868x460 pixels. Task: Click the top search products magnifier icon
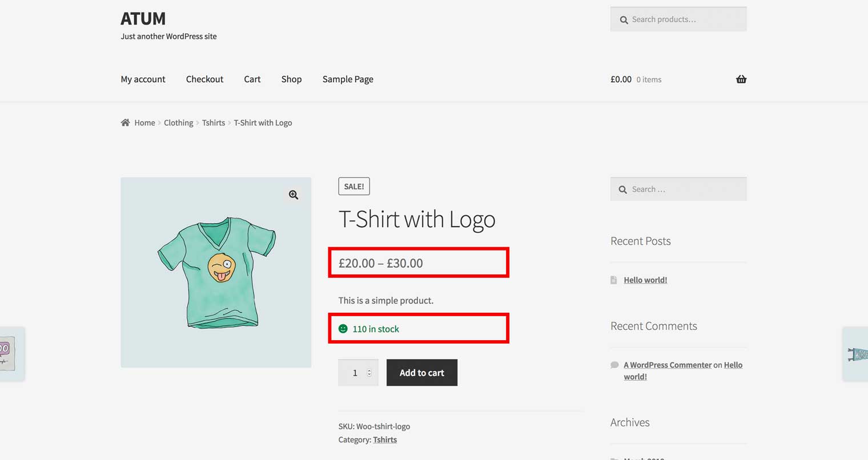[624, 20]
